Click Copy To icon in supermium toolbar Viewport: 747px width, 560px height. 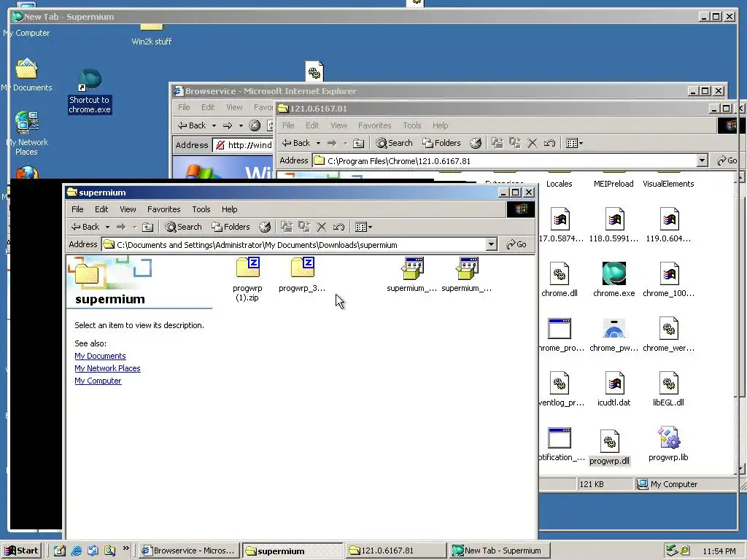(x=304, y=227)
